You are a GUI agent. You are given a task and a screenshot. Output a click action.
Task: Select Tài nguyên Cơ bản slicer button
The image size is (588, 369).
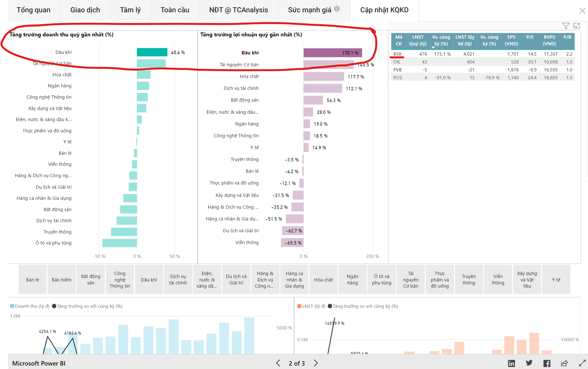pyautogui.click(x=411, y=279)
